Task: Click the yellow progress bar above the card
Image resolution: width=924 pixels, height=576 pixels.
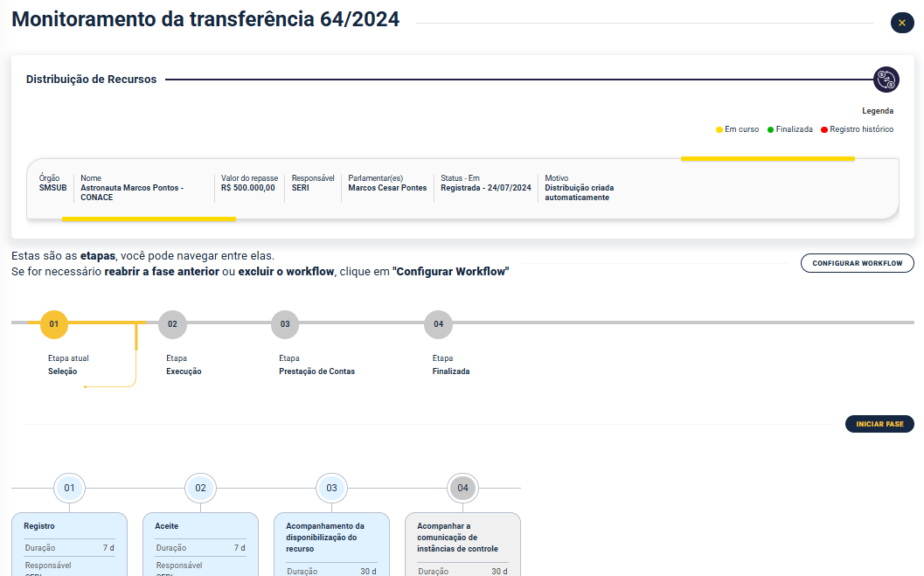Action: (x=768, y=160)
